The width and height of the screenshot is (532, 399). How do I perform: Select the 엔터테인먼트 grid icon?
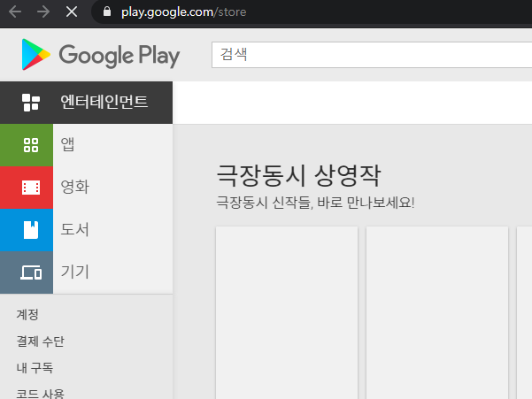coord(31,103)
